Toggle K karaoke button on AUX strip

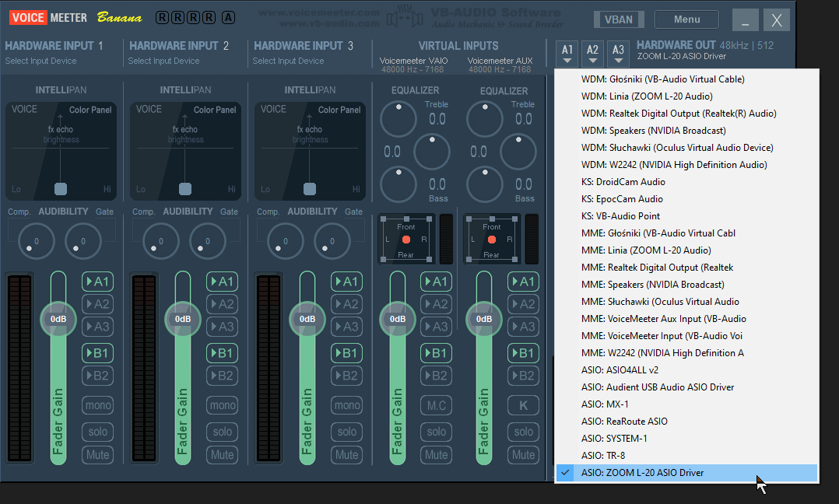[x=523, y=405]
